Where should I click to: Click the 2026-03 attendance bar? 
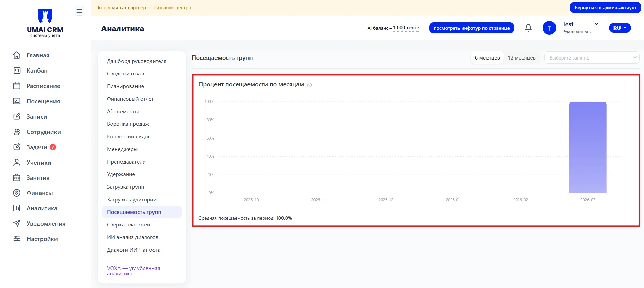[x=588, y=147]
